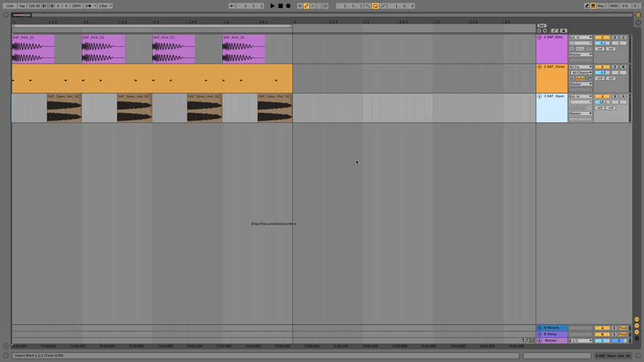Deactivate SAF_Close track via activator 2
The image size is (644, 362).
[x=602, y=67]
